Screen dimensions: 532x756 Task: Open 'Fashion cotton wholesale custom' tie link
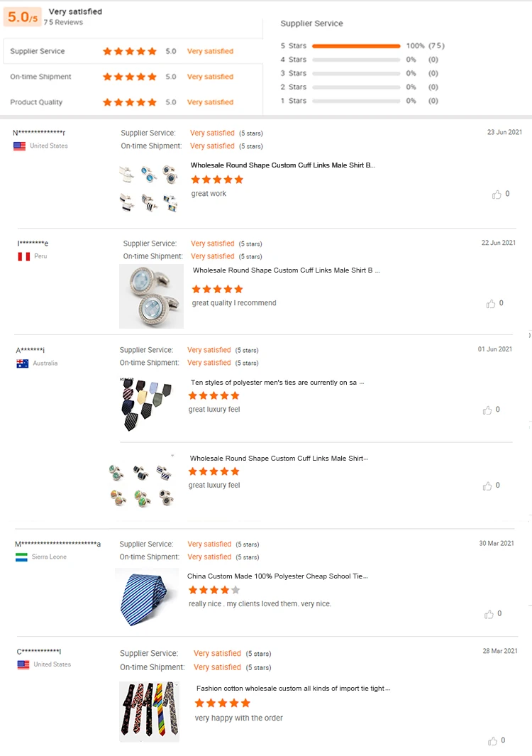coord(293,688)
